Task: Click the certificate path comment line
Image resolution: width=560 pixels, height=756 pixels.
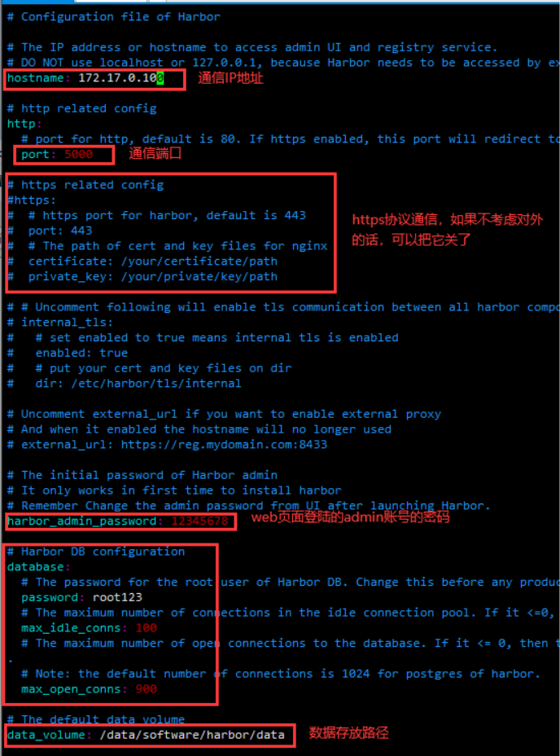Action: pos(142,262)
